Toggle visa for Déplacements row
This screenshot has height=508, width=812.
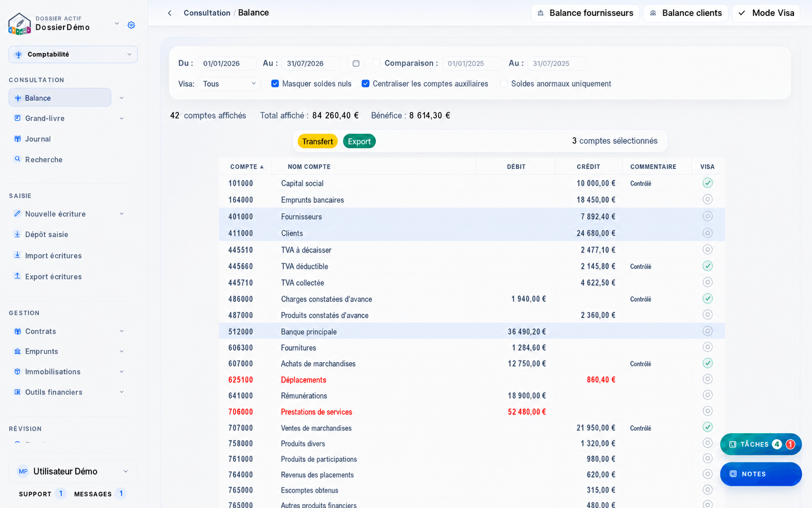click(x=708, y=379)
